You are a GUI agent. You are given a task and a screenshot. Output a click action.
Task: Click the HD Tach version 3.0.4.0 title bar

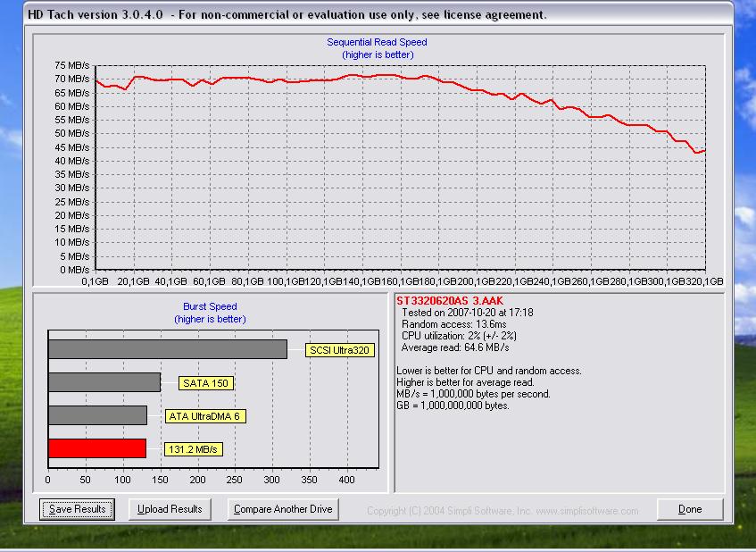378,14
